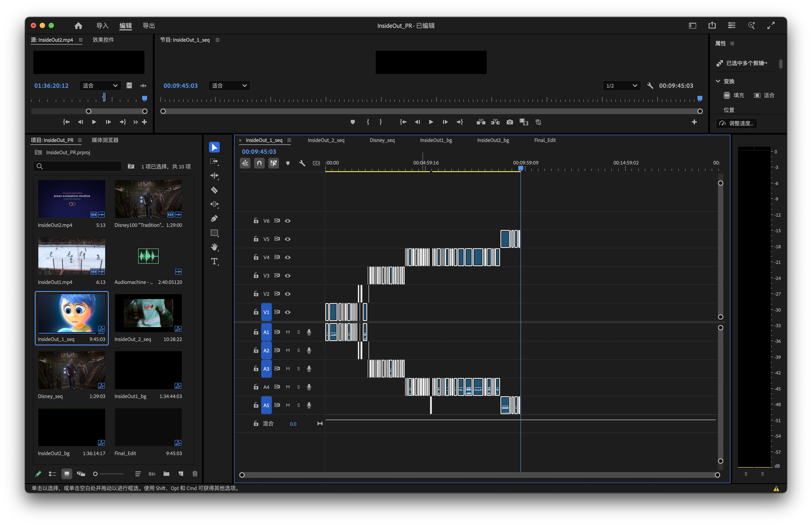Image resolution: width=812 pixels, height=526 pixels.
Task: Toggle A5 track targeting
Action: pyautogui.click(x=266, y=405)
